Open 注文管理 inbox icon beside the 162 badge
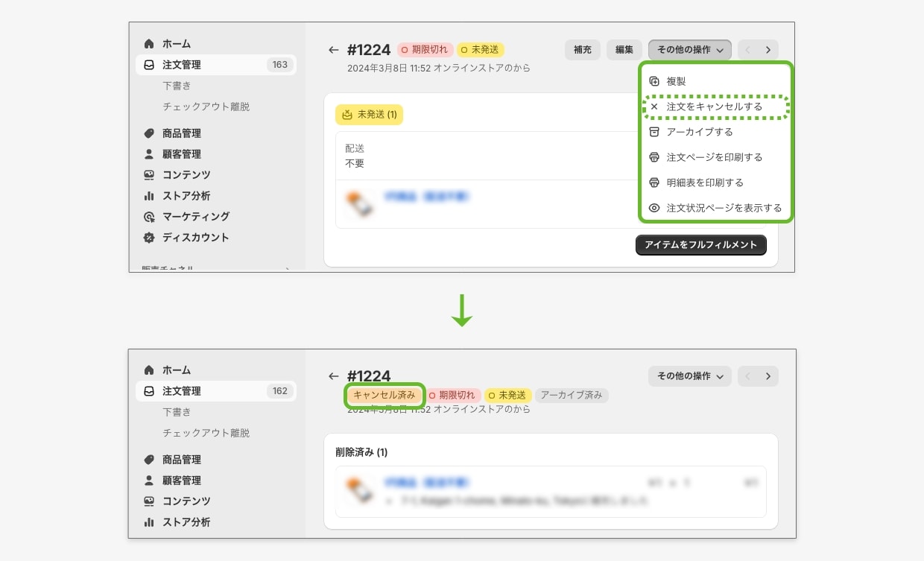This screenshot has width=924, height=561. pyautogui.click(x=149, y=391)
